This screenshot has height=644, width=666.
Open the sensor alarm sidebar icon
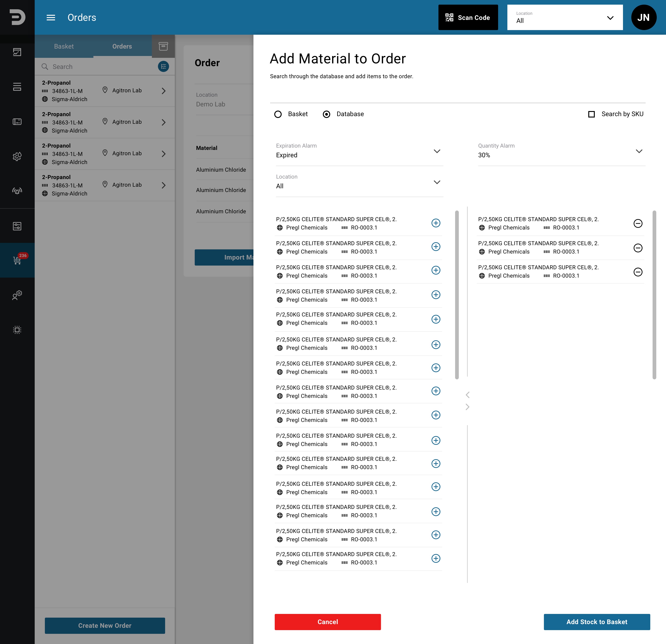tap(17, 191)
